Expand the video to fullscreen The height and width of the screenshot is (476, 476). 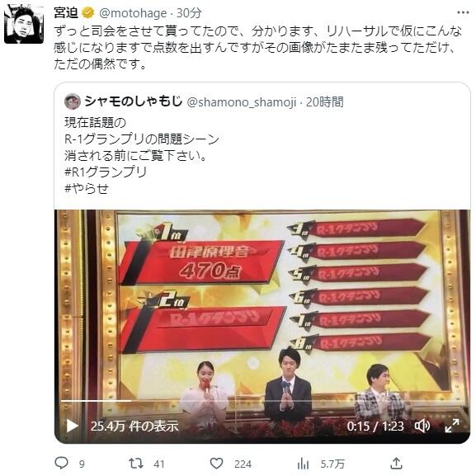(x=452, y=426)
